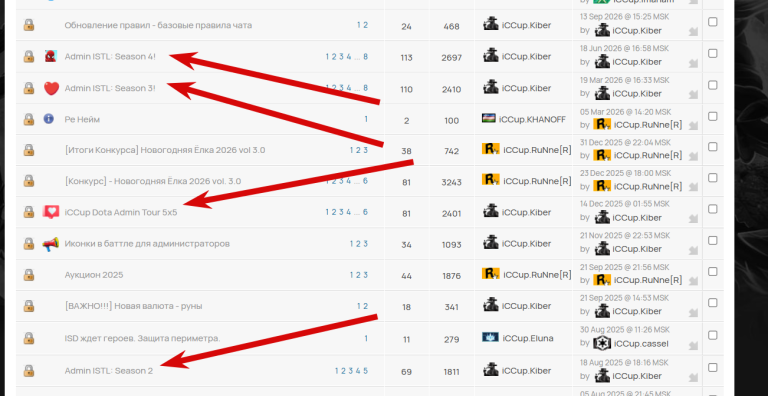The image size is (768, 396).
Task: Open page 8 of Admin ISTL: Season 4
Action: point(365,57)
